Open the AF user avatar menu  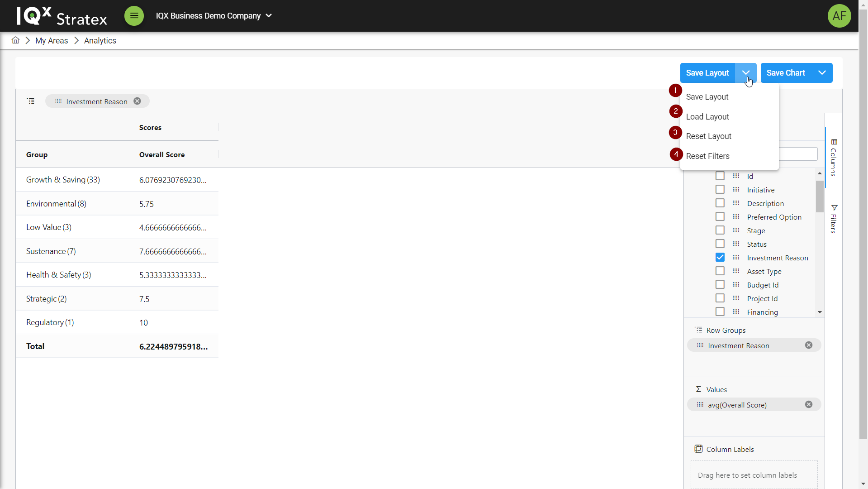point(839,16)
